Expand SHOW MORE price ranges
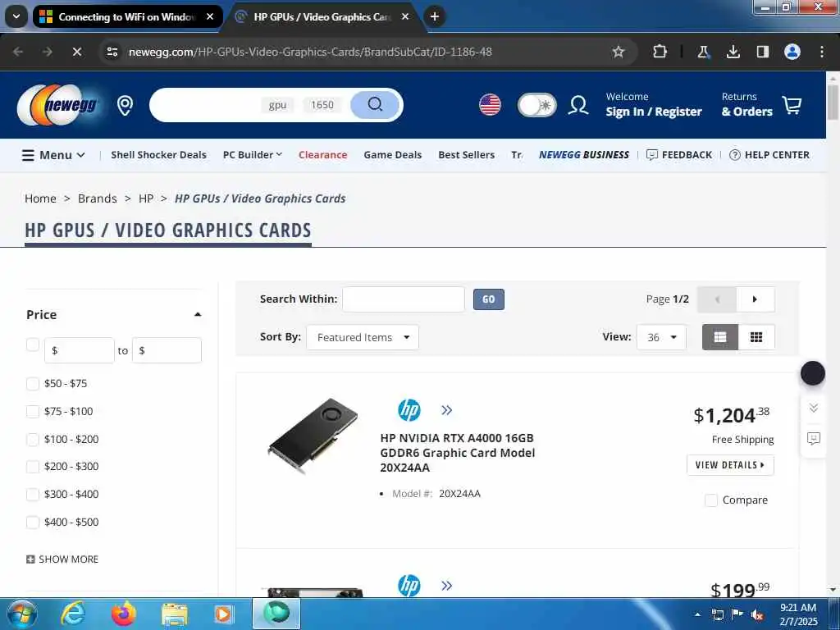 [x=62, y=559]
